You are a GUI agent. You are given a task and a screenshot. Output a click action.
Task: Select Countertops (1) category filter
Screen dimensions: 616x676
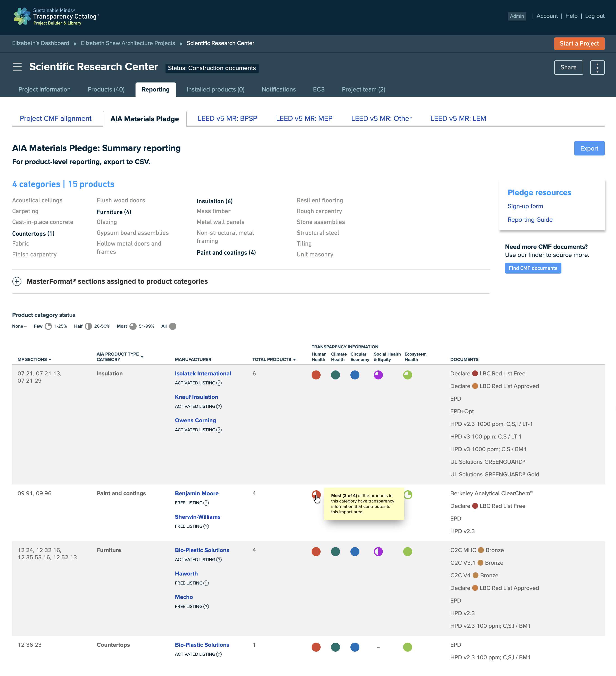pyautogui.click(x=33, y=234)
